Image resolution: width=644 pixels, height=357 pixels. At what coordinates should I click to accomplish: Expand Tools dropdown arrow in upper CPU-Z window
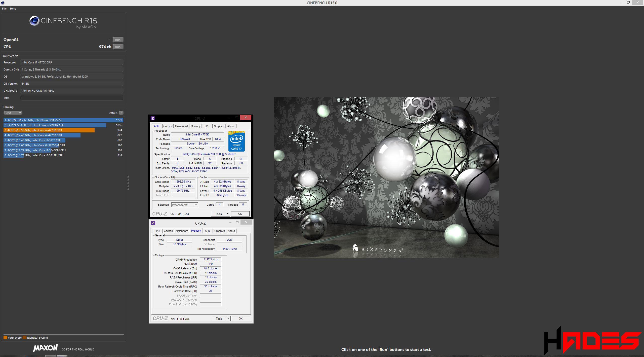tap(228, 214)
